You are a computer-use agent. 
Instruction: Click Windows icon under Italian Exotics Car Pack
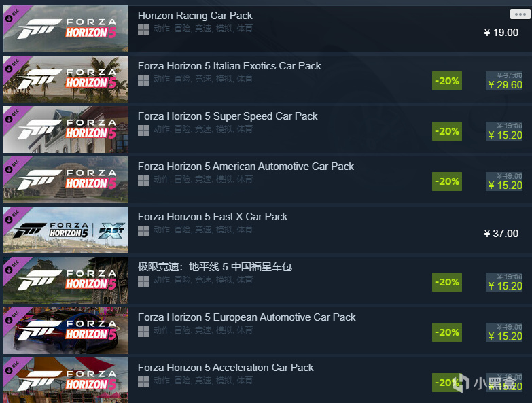(x=143, y=80)
